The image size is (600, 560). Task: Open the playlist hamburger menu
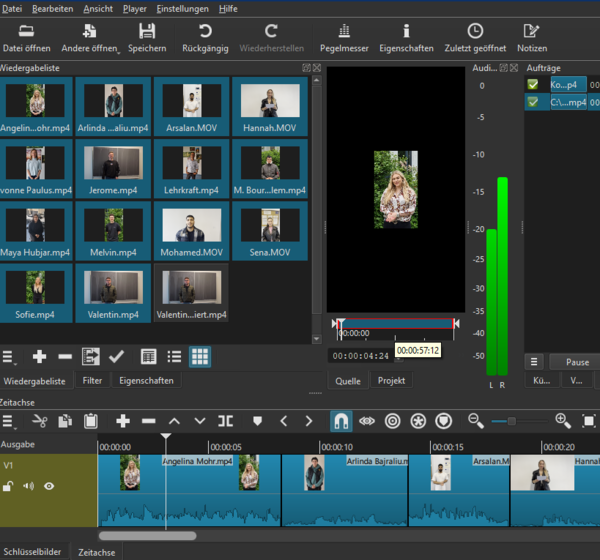9,357
